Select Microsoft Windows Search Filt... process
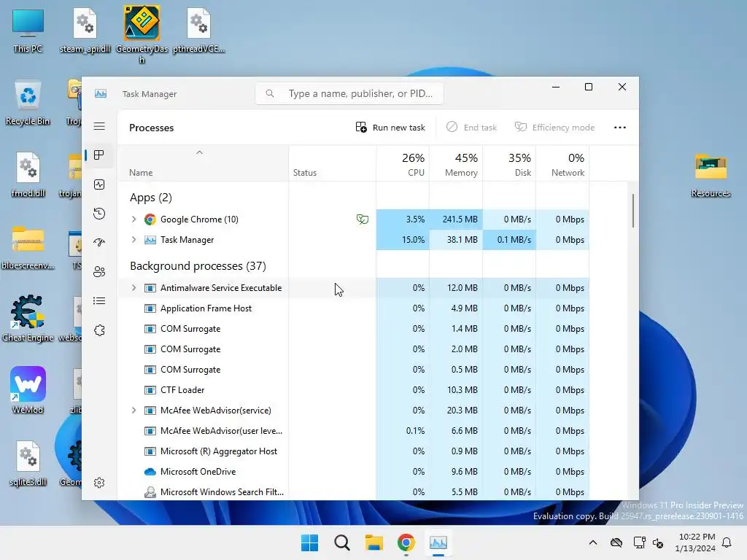Image resolution: width=747 pixels, height=560 pixels. (x=353, y=492)
